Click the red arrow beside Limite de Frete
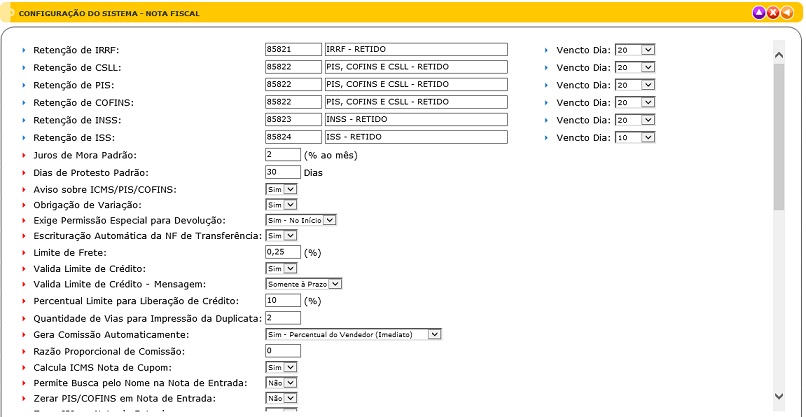This screenshot has width=806, height=417. pos(24,252)
